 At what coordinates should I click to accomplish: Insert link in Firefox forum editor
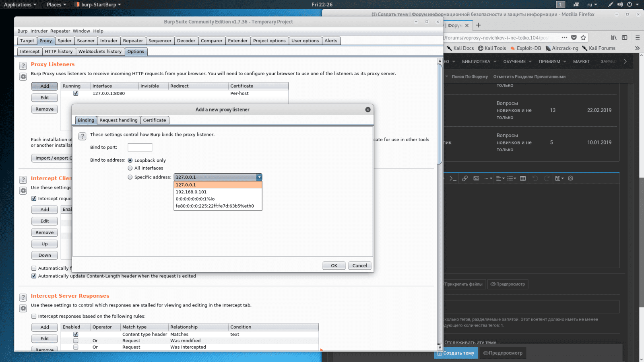pyautogui.click(x=465, y=178)
